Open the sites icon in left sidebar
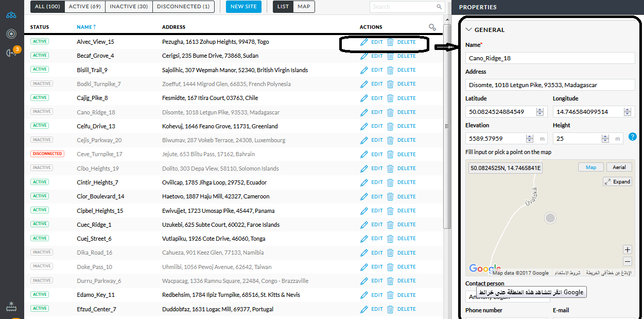 [11, 15]
